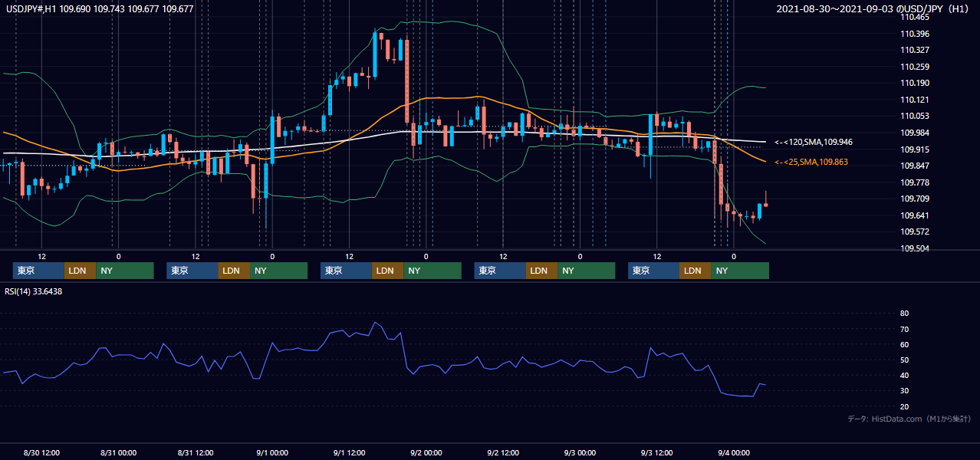The height and width of the screenshot is (460, 980).
Task: Click the RSI(14) 33.6438 indicator label
Action: pos(34,291)
